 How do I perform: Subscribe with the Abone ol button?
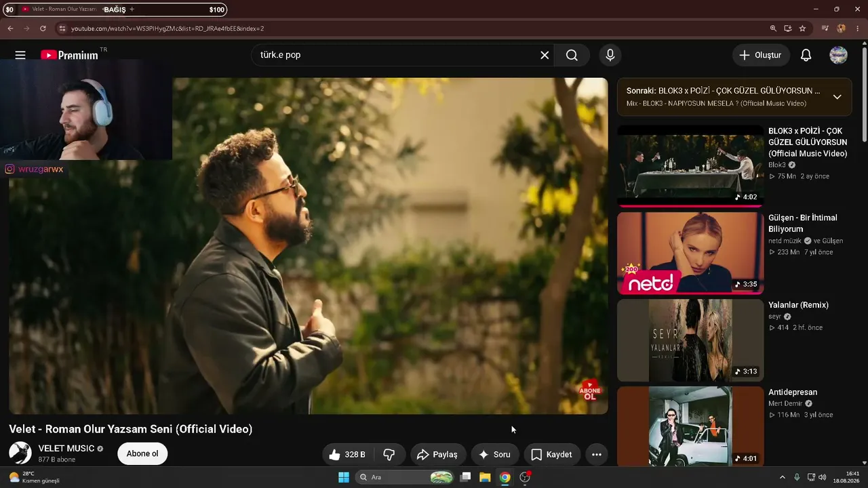click(142, 453)
